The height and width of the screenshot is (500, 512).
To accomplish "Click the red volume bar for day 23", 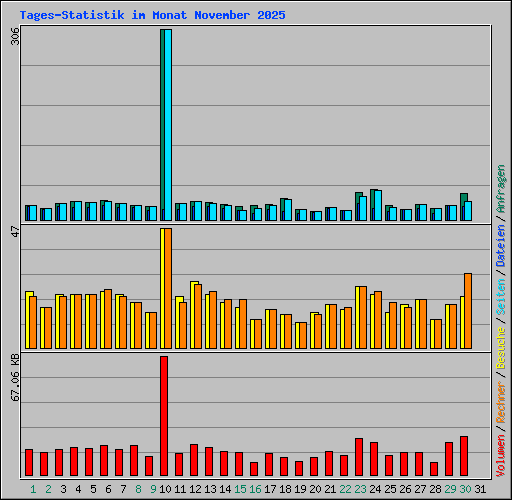I will tap(359, 457).
